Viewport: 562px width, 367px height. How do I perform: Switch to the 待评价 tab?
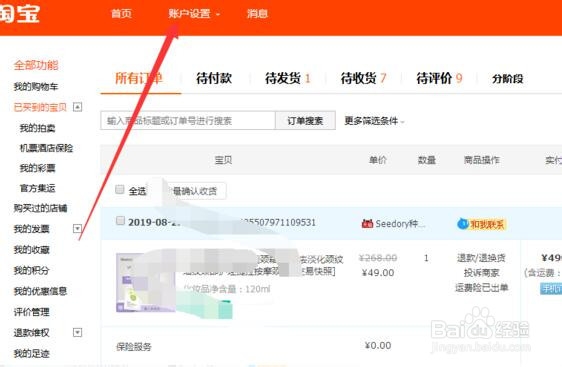point(439,78)
